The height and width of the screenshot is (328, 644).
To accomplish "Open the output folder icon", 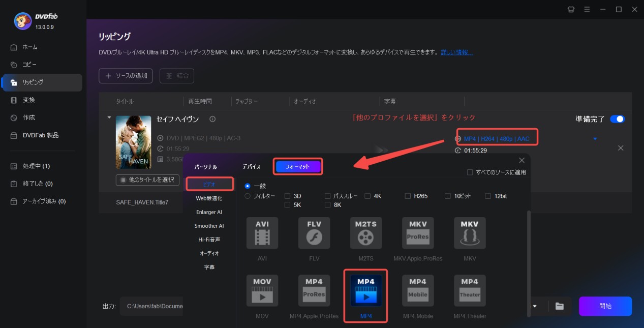I will tap(560, 306).
